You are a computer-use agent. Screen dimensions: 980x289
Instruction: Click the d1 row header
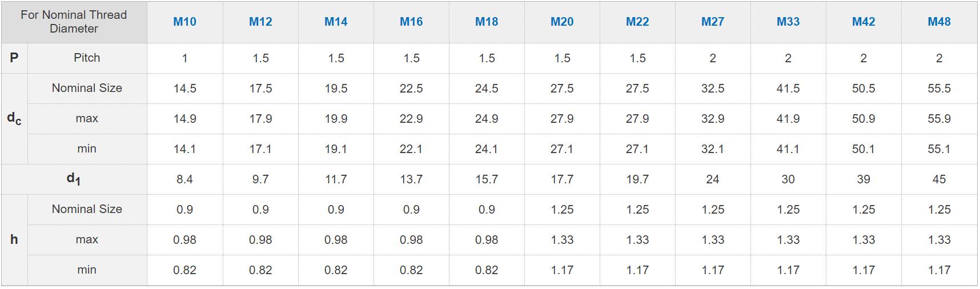[74, 179]
